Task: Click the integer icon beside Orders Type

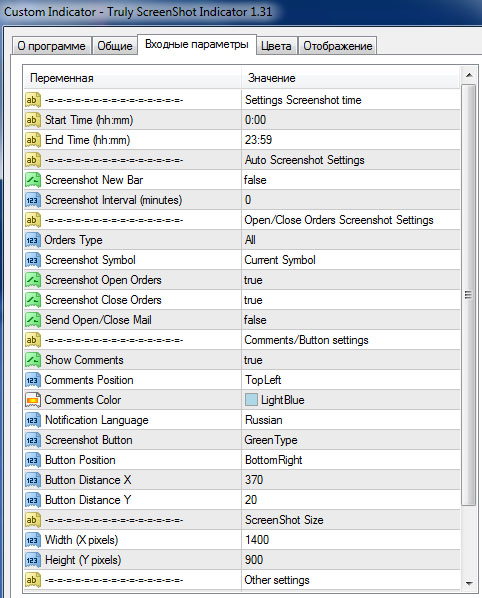Action: [32, 240]
